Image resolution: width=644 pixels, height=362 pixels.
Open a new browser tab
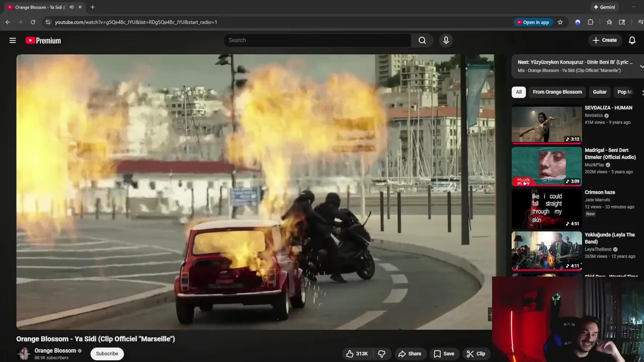pyautogui.click(x=93, y=7)
